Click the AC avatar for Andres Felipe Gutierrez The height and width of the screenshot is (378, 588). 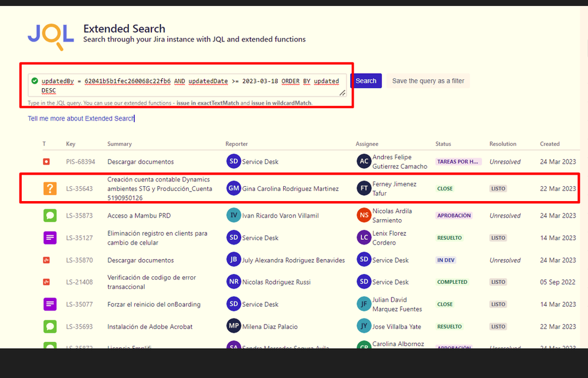(364, 162)
